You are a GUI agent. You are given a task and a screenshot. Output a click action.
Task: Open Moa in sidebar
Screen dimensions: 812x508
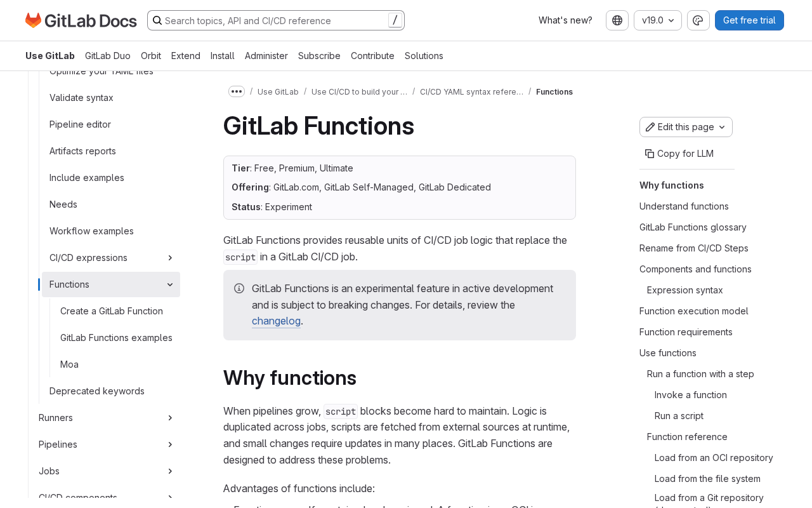69,364
